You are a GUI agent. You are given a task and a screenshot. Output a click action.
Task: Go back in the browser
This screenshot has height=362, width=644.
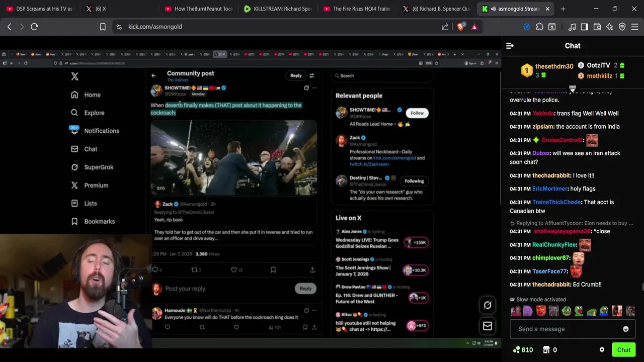(9, 27)
